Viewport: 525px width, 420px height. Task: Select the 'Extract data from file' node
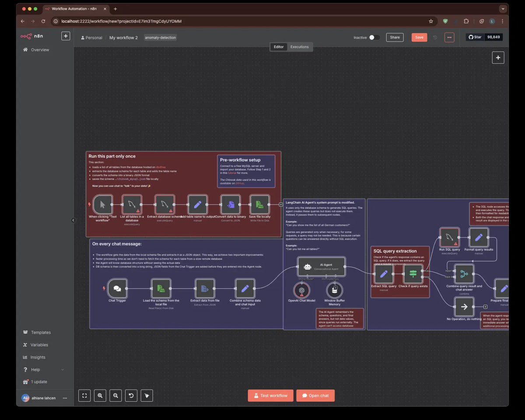205,288
